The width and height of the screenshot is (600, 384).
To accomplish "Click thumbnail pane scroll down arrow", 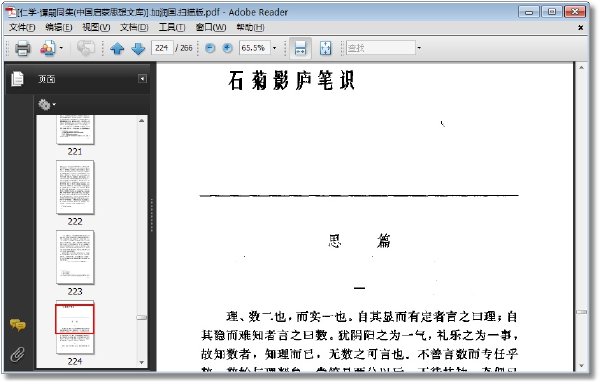I will [x=142, y=362].
